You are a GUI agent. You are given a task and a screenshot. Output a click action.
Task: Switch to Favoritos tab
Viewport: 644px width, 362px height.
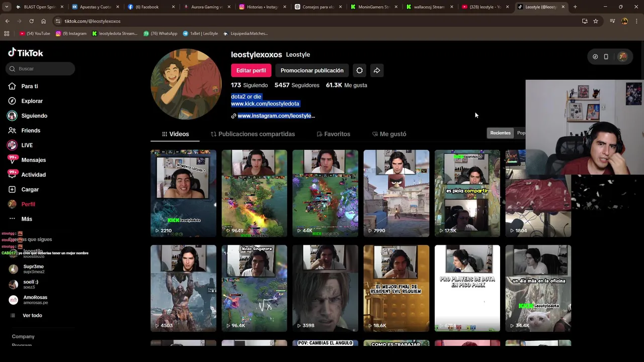(333, 134)
